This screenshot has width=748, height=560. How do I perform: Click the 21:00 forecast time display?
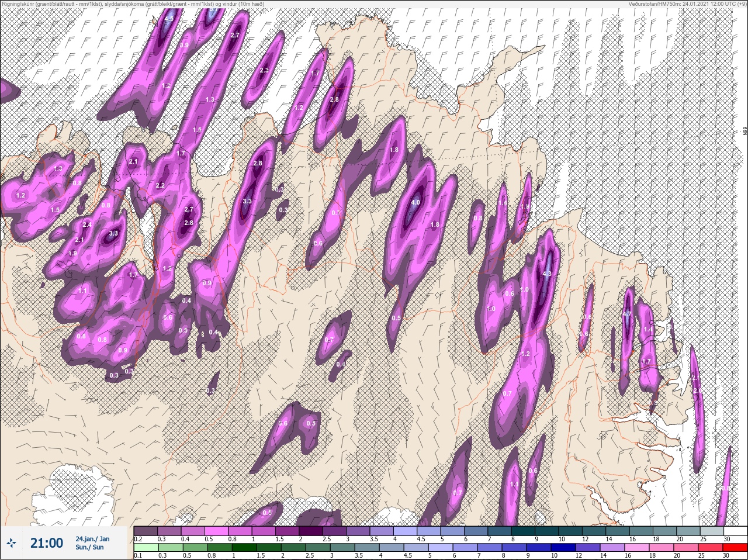pos(47,543)
